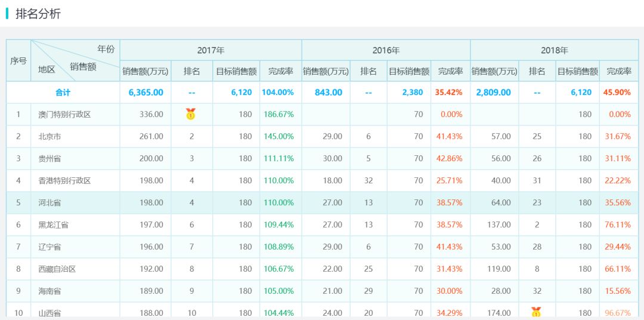644x320 pixels.
Task: Select the 2016年 column group header
Action: 386,50
